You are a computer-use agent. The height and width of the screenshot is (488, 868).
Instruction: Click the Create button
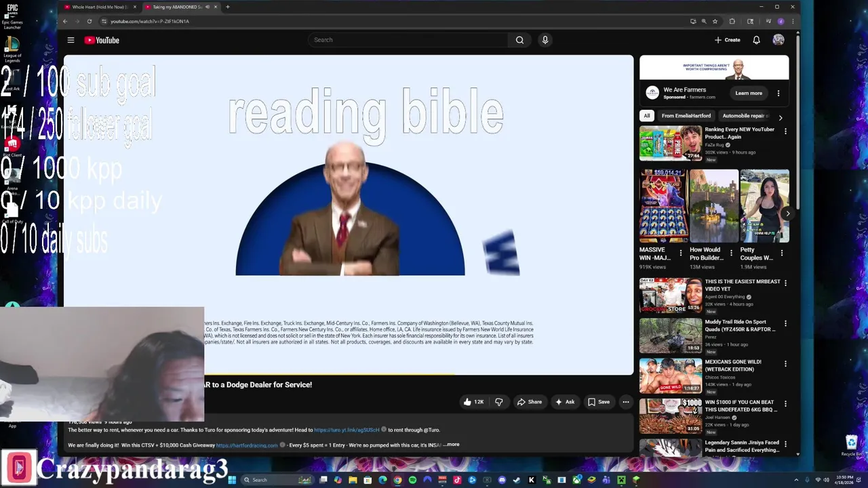pos(728,40)
